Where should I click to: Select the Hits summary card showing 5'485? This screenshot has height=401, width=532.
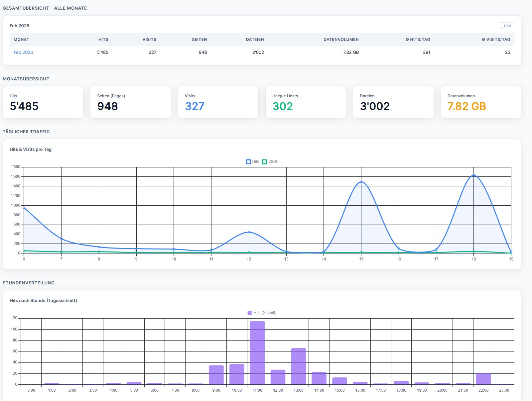[x=43, y=102]
